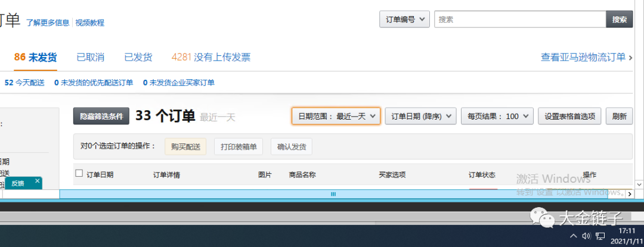The width and height of the screenshot is (644, 247).
Task: Click the 商品名称 column header
Action: pos(302,175)
